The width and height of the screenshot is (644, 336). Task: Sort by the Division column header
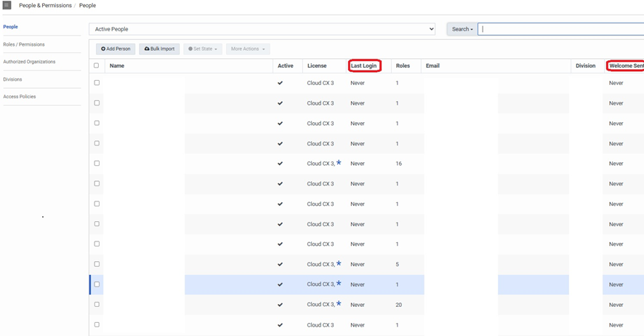(x=586, y=65)
